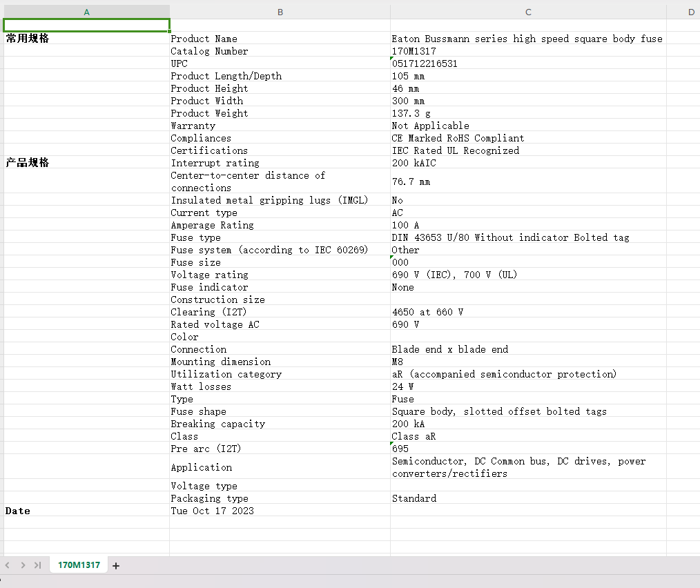Select the Not Applicable cell
The image size is (700, 588).
point(528,126)
